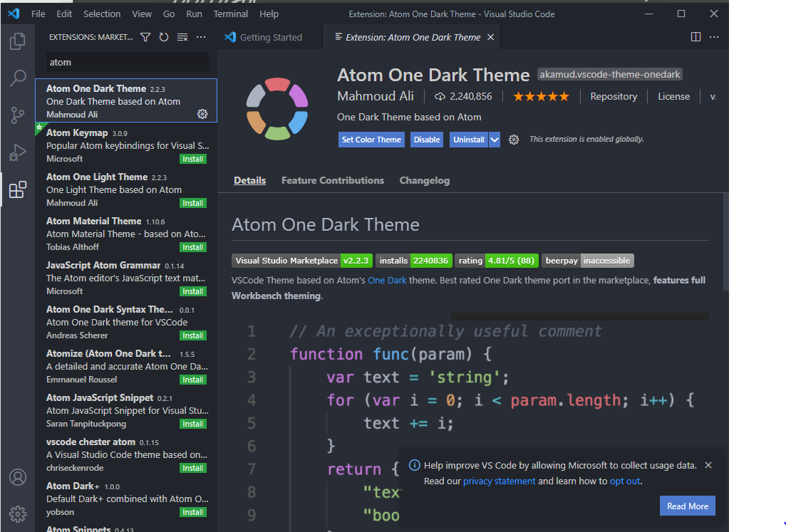Open editor more actions ellipsis
The height and width of the screenshot is (532, 786).
[714, 36]
